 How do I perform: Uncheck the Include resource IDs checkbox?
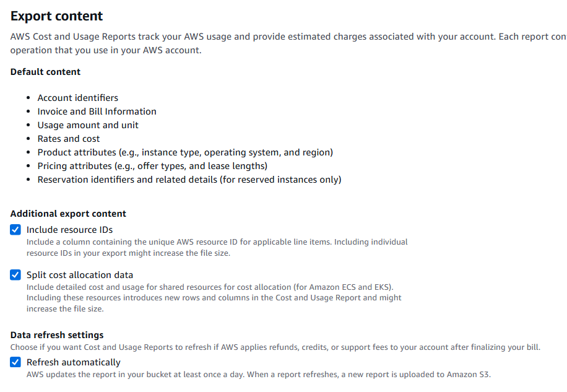15,230
